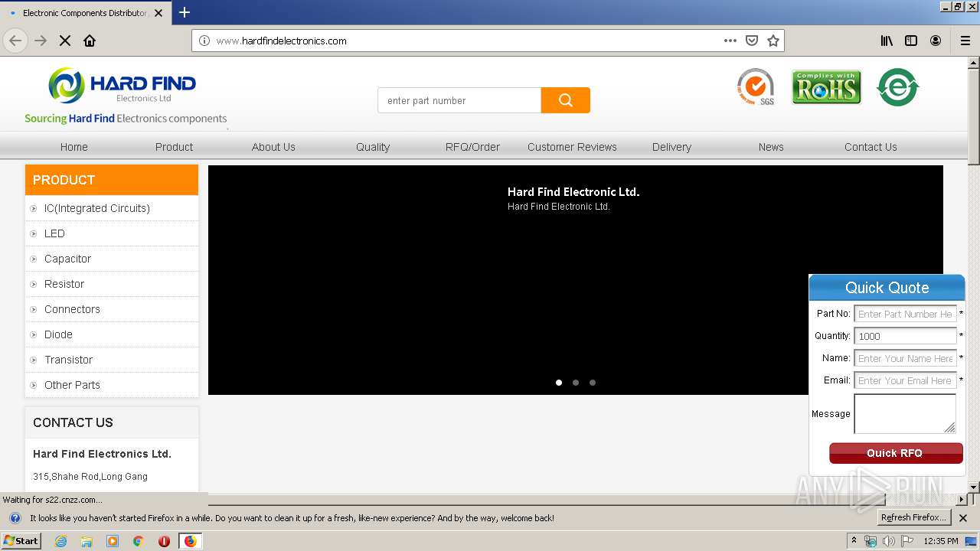Go to the Home menu item
The image size is (980, 551).
(74, 147)
